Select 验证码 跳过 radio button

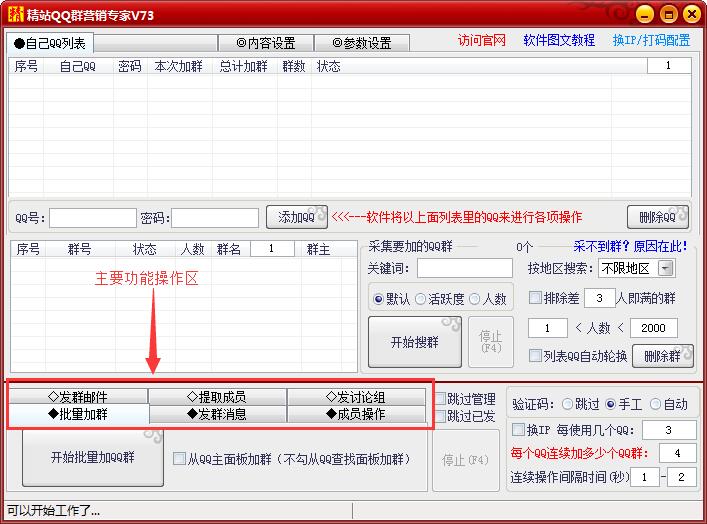pyautogui.click(x=568, y=404)
